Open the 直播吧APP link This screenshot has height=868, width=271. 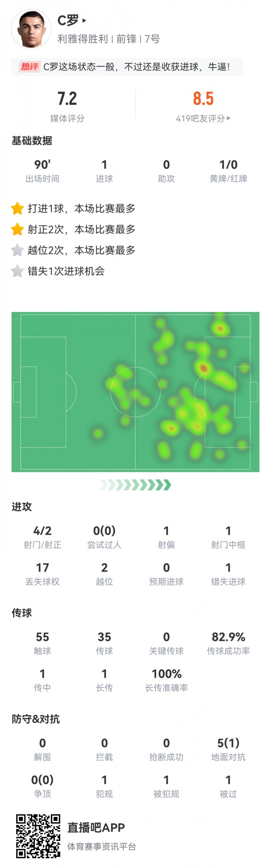[96, 828]
